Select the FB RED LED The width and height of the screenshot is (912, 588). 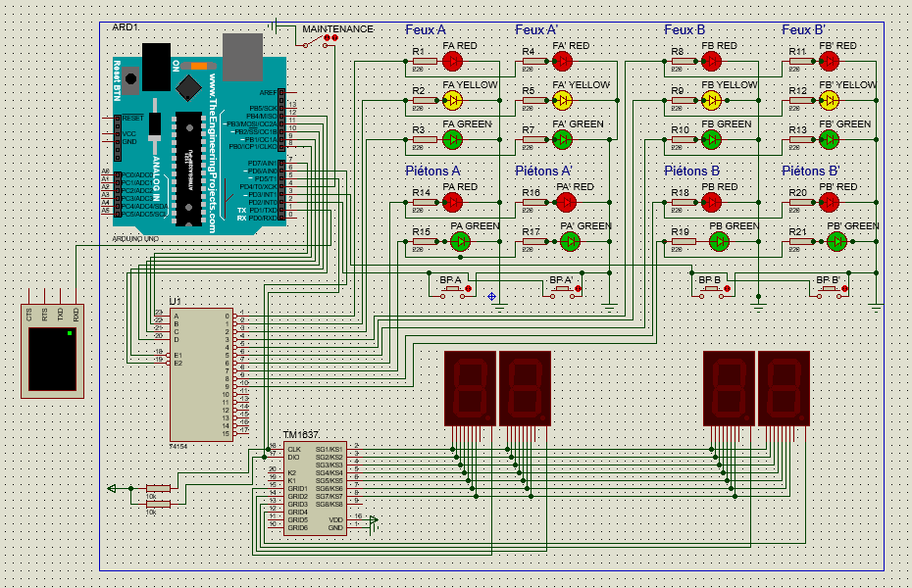[x=711, y=61]
